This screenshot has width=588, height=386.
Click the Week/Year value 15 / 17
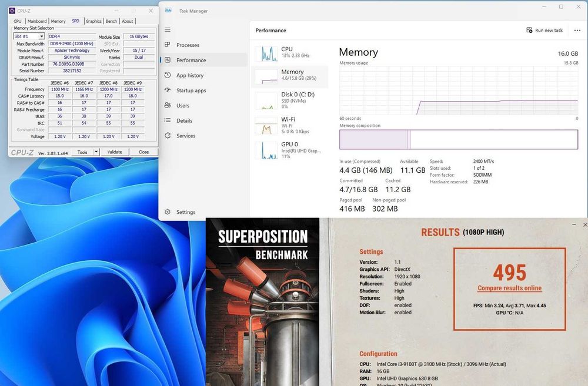click(139, 50)
